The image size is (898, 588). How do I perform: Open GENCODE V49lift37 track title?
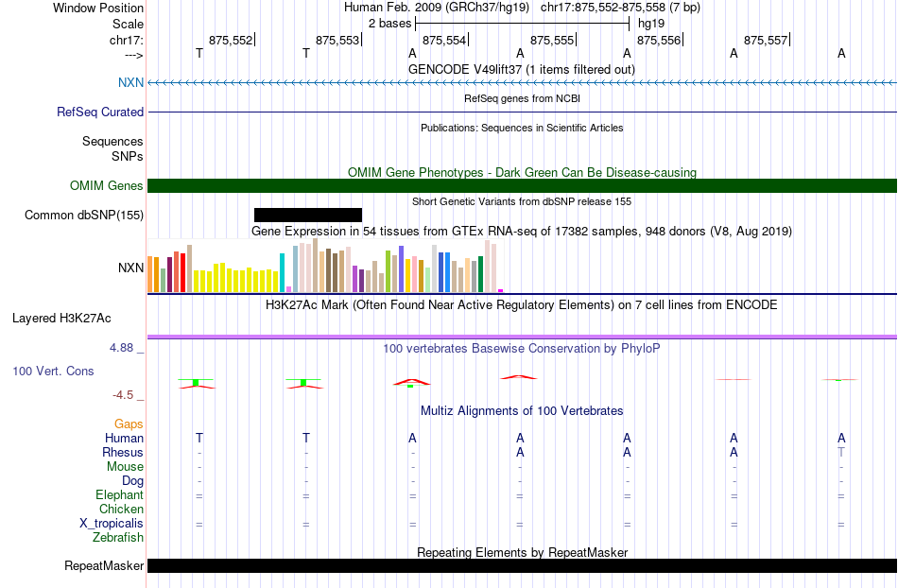click(521, 69)
